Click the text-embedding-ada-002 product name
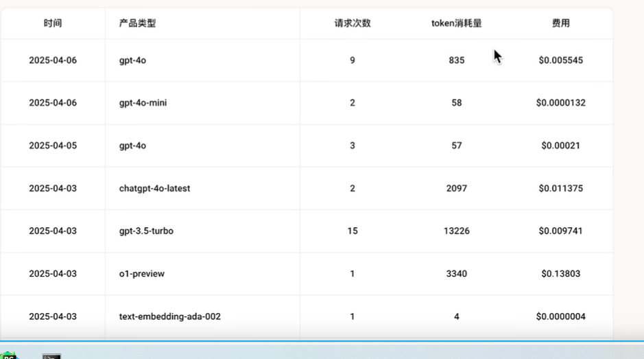Screen dimensions: 644x359 (x=169, y=316)
